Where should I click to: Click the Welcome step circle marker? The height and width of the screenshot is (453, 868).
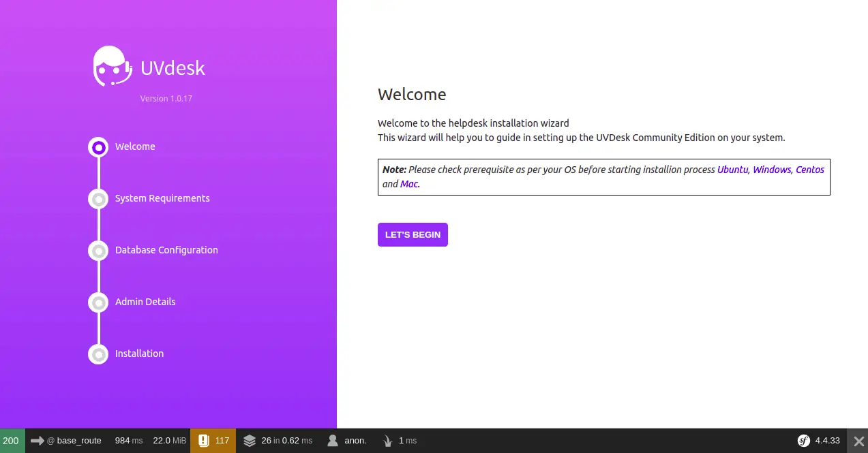(99, 147)
